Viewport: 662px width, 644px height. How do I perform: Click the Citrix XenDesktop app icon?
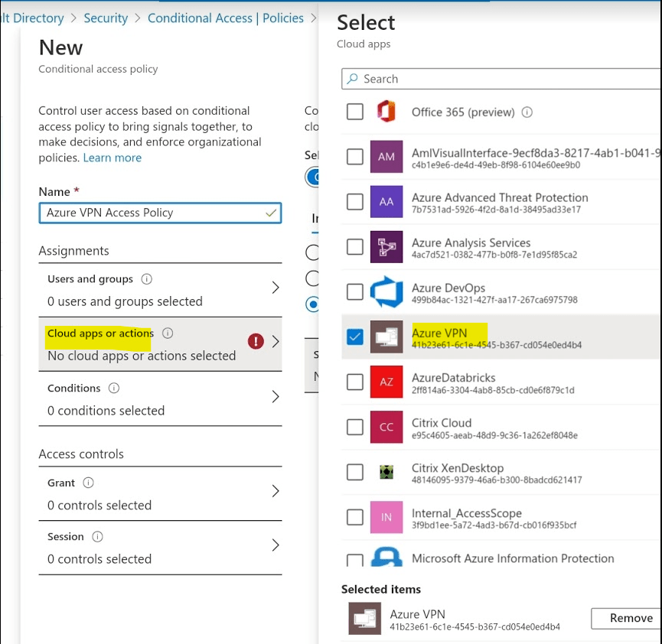pyautogui.click(x=388, y=472)
